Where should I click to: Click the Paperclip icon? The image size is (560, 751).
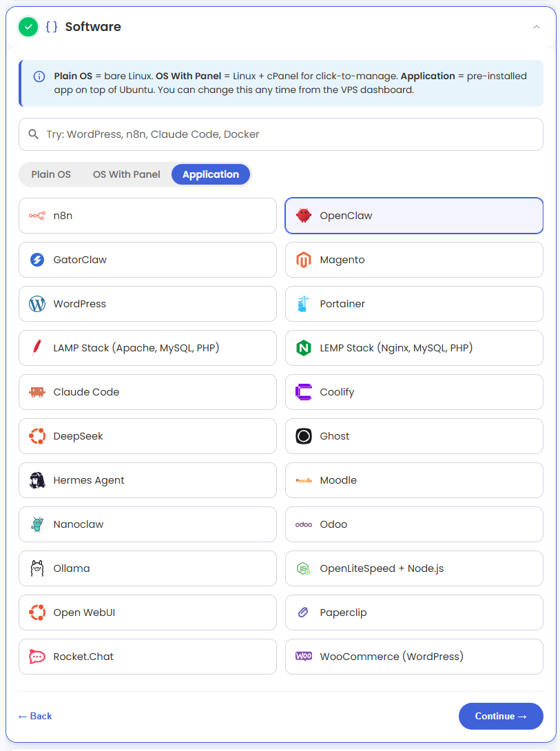303,612
